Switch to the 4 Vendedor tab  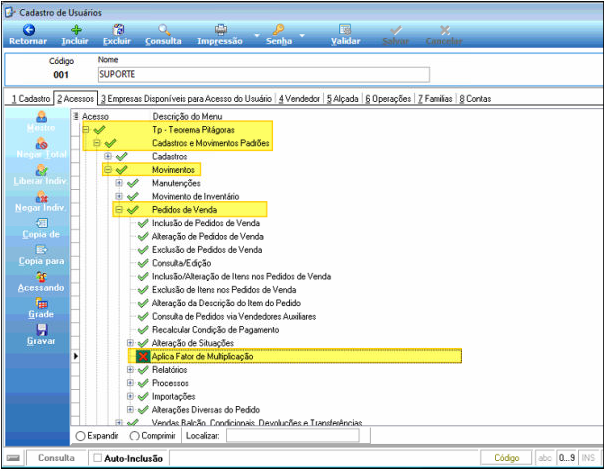(x=299, y=99)
